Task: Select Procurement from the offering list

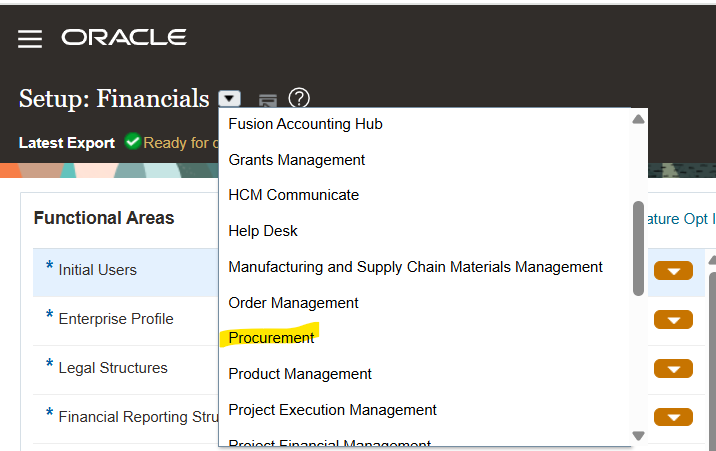Action: (271, 338)
